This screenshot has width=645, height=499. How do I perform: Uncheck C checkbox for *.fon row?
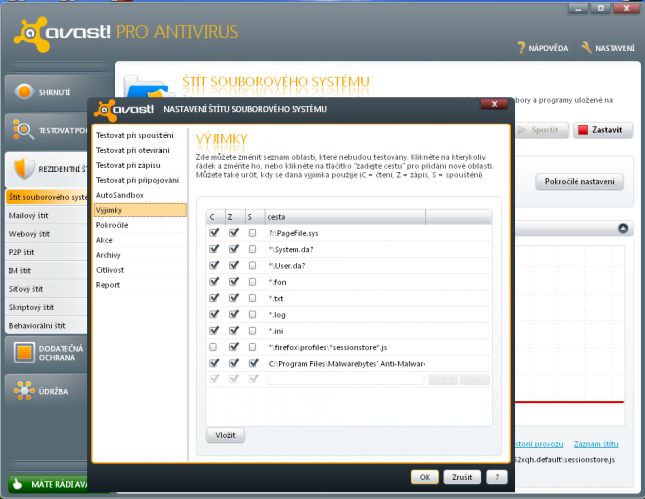(214, 282)
